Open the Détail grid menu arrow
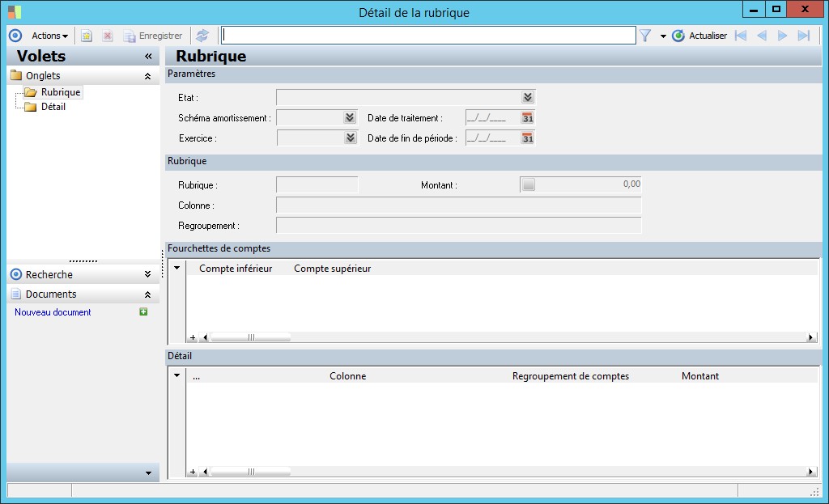This screenshot has width=829, height=504. (x=177, y=375)
